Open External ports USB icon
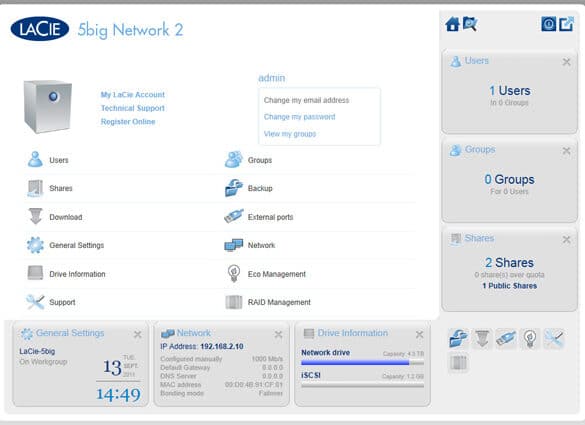 pyautogui.click(x=234, y=216)
